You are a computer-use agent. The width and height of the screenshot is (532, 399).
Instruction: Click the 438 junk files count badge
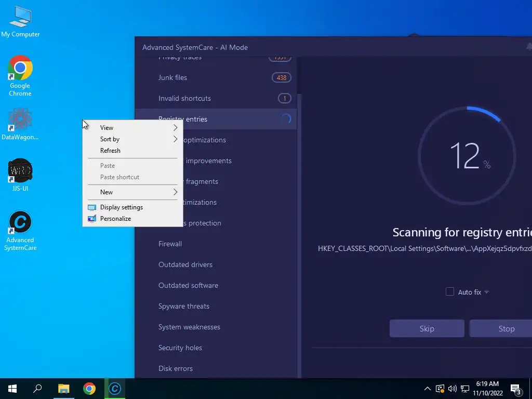pos(281,78)
